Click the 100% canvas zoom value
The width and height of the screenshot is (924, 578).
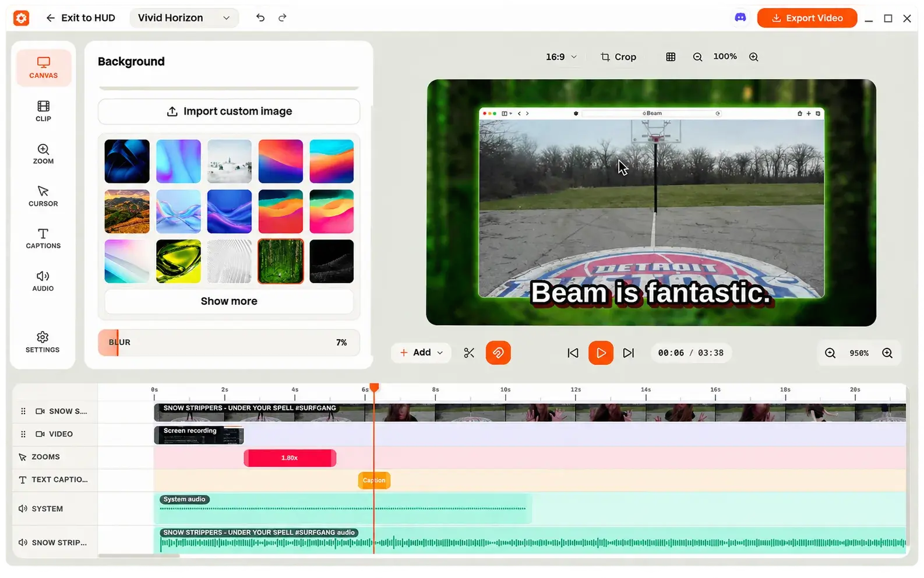[725, 57]
